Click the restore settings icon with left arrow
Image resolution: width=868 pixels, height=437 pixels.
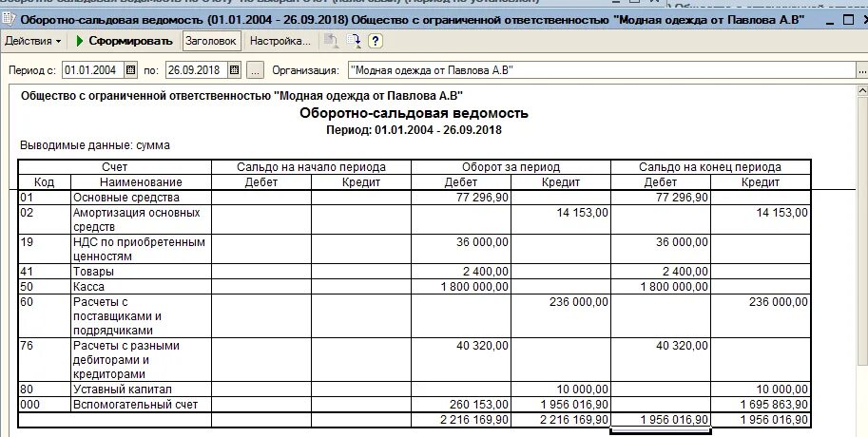pos(331,41)
